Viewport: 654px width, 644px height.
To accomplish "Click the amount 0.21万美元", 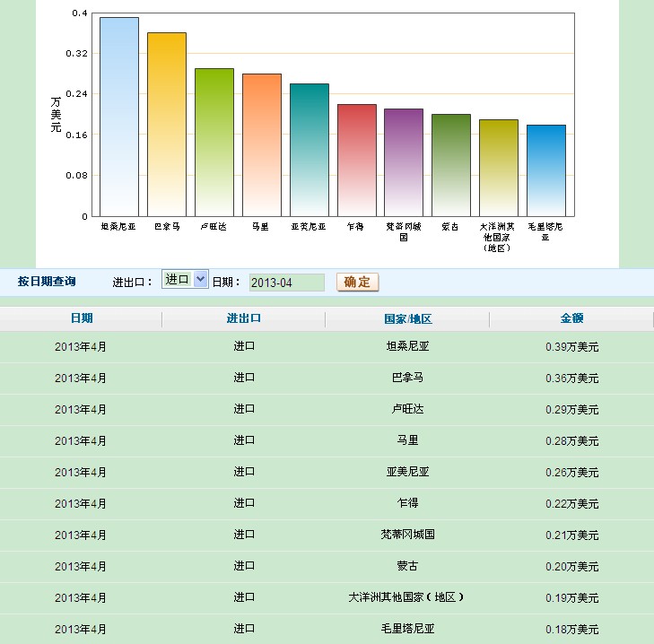I will 571,535.
